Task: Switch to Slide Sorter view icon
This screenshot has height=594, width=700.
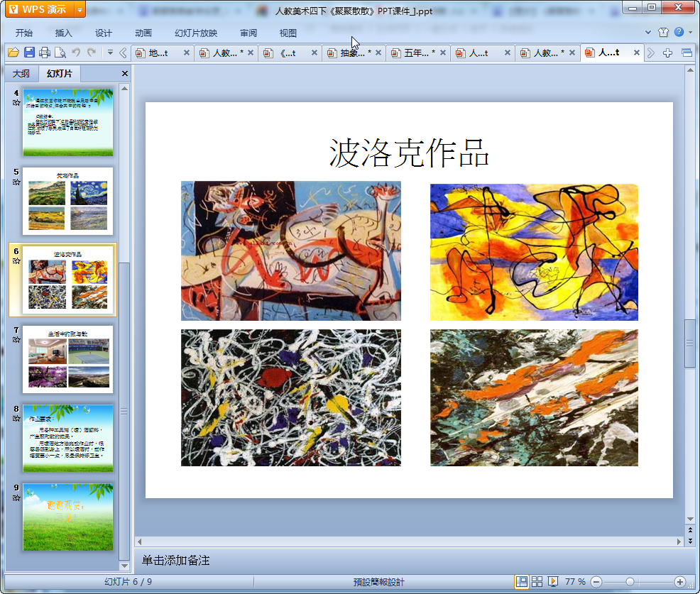Action: coord(537,581)
